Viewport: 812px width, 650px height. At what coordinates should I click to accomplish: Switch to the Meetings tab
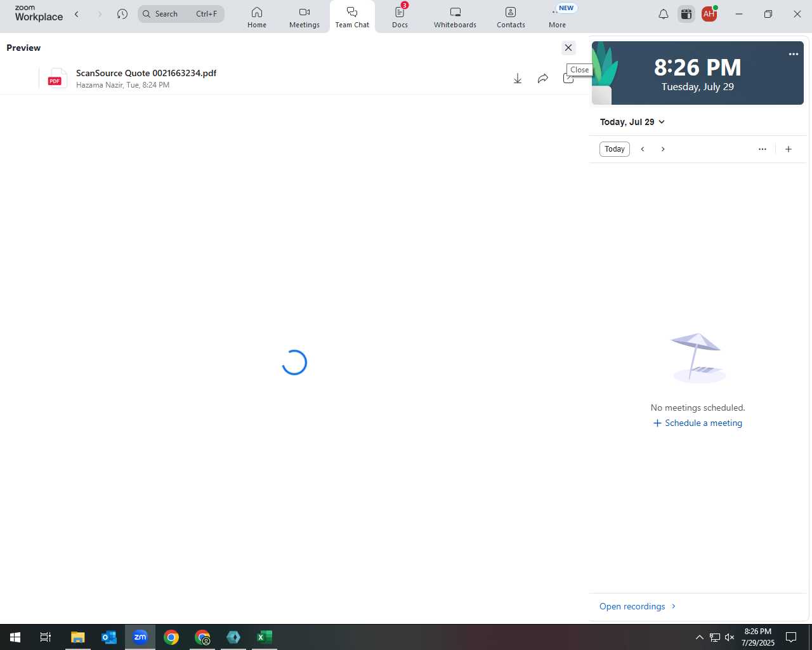tap(304, 17)
